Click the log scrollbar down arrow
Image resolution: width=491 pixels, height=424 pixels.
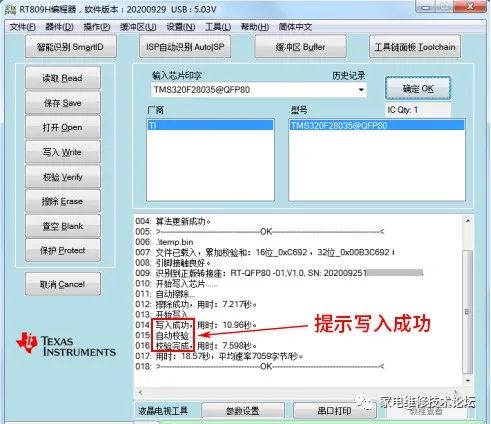pos(468,380)
